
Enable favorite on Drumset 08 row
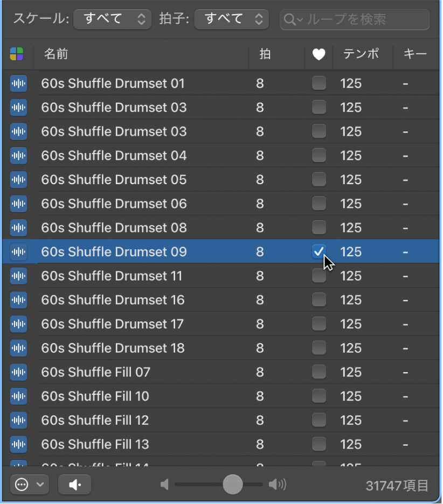coord(319,228)
